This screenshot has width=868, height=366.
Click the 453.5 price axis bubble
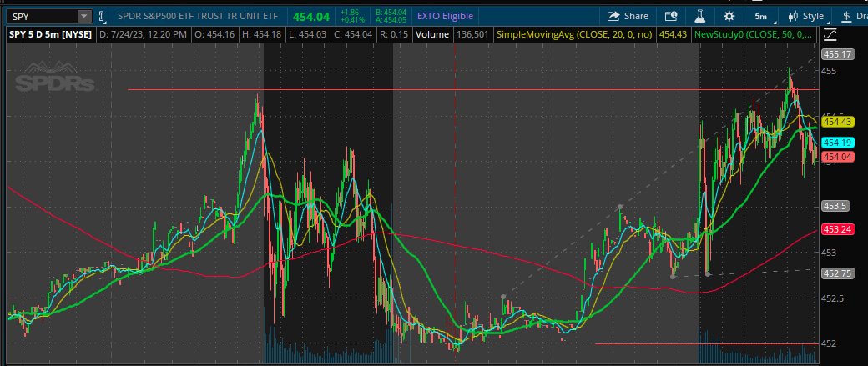[836, 206]
